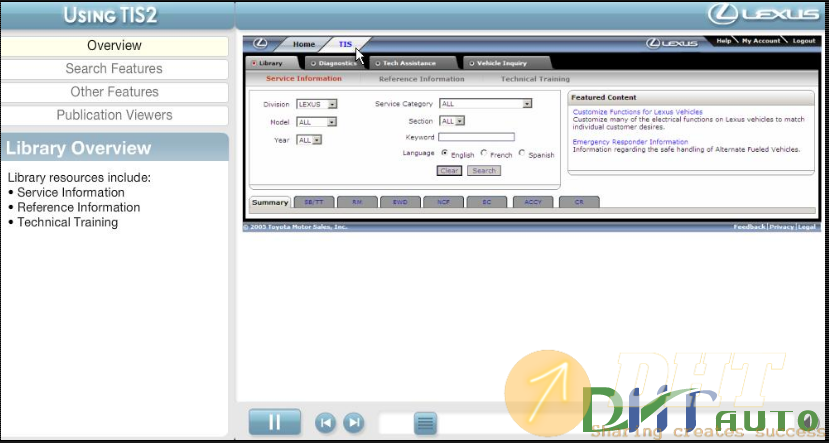The width and height of the screenshot is (829, 443).
Task: Open the Legal footer link
Action: [807, 227]
